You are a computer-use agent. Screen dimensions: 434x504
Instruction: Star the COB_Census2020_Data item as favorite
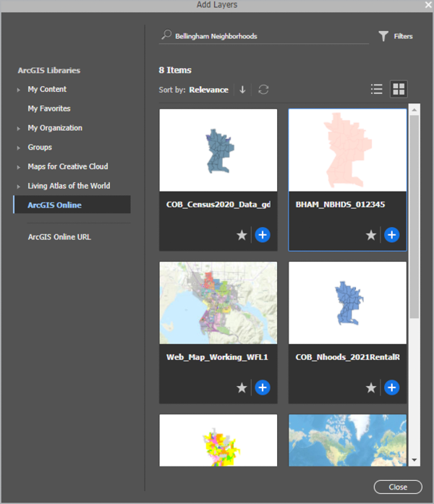point(242,235)
